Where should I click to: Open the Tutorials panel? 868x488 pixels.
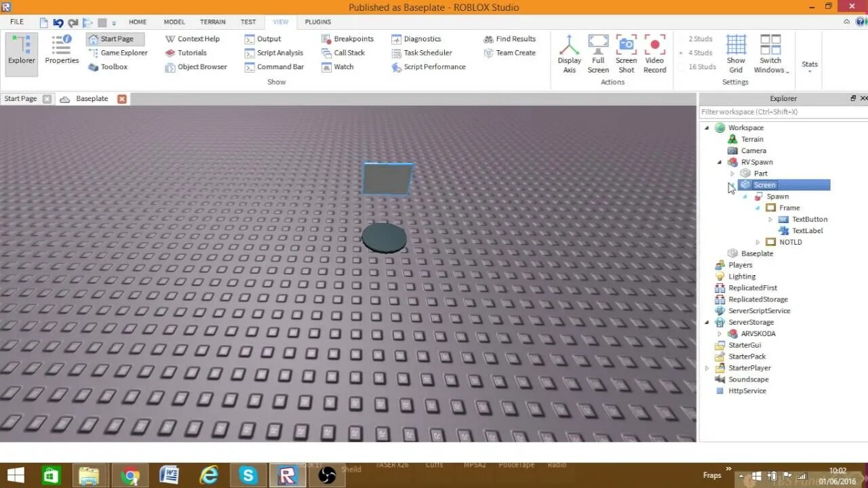pyautogui.click(x=186, y=53)
